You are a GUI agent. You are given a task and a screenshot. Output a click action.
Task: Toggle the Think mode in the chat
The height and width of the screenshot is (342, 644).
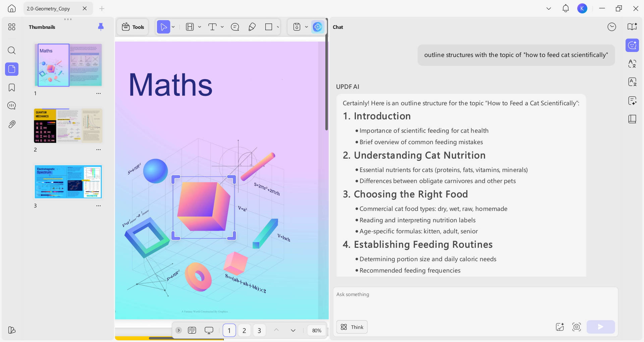352,327
